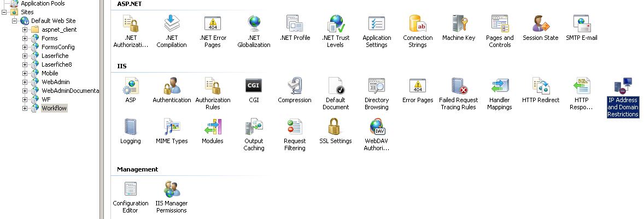Open .NET Compilation feature

click(x=172, y=32)
